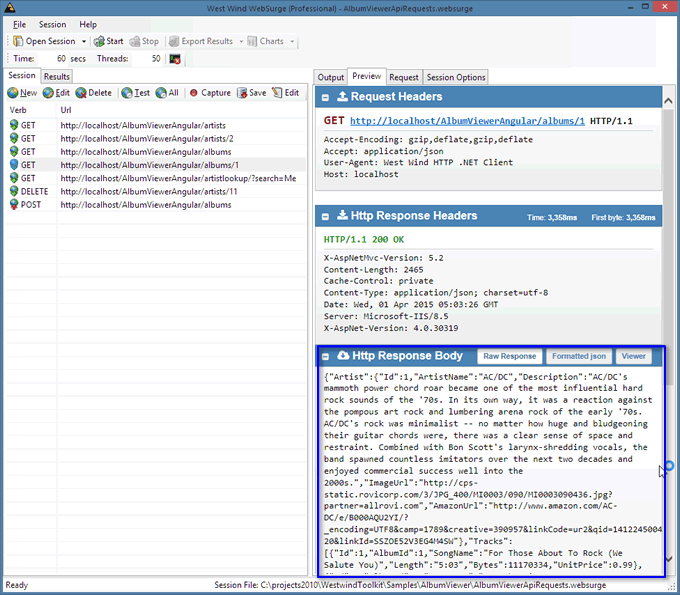Click the HTTP/1.1 200 OK status text

[364, 239]
